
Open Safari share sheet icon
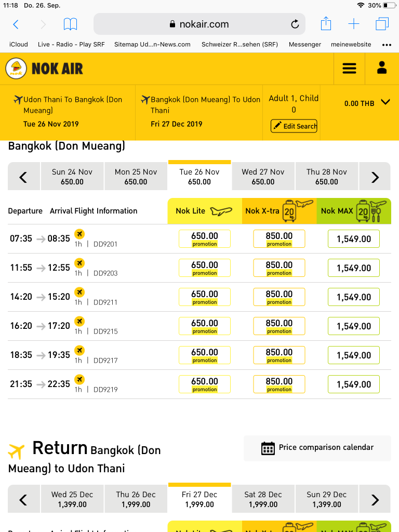[x=326, y=24]
